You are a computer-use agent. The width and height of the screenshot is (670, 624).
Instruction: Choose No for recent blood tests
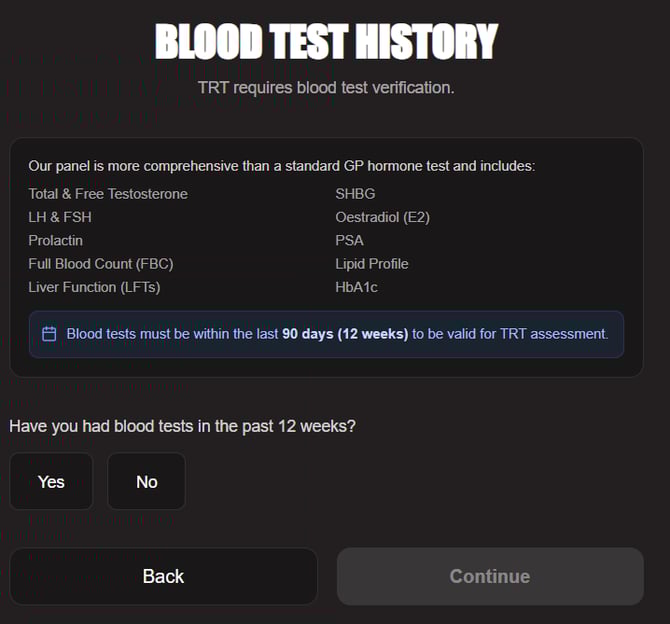coord(146,481)
